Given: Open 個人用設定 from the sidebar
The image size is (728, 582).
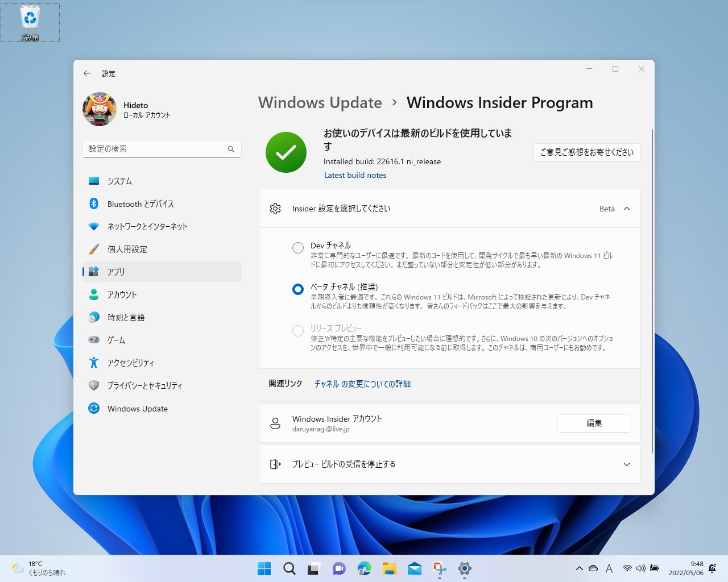Looking at the screenshot, I should pos(129,249).
